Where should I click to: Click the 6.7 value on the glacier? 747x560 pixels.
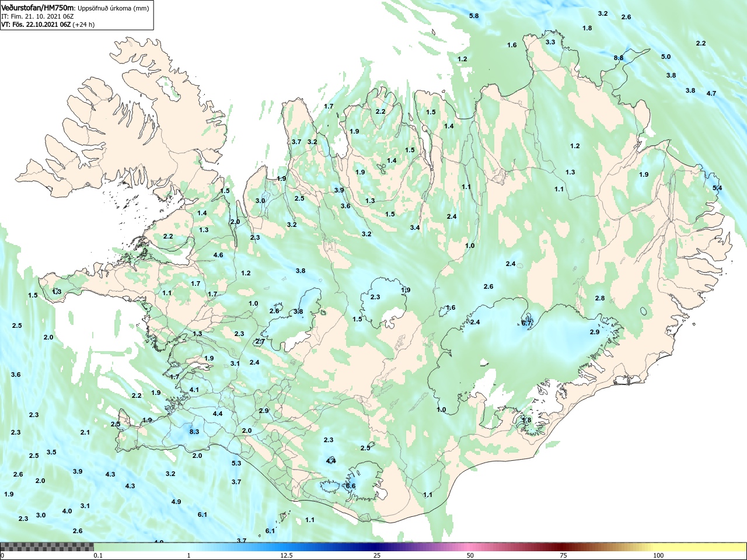tap(526, 323)
